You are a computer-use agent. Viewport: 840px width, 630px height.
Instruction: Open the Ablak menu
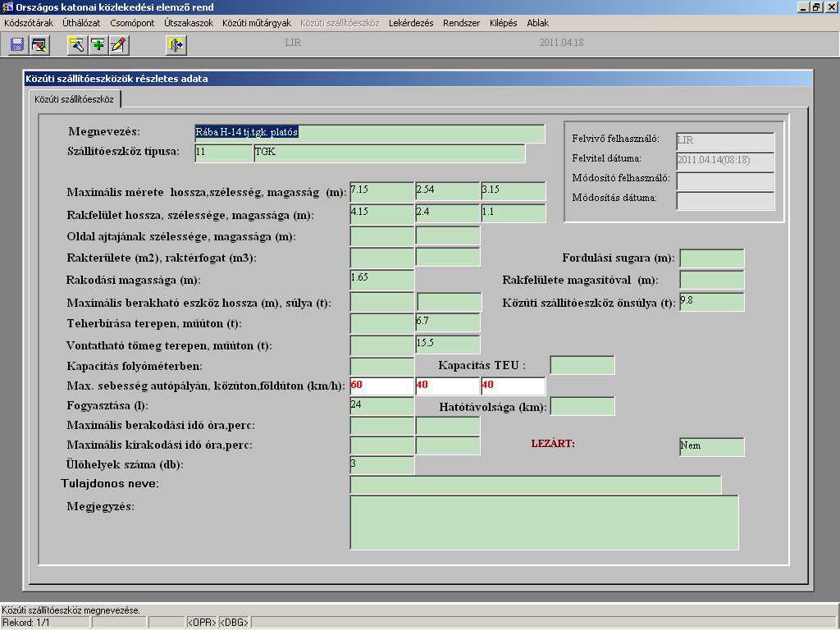coord(537,23)
